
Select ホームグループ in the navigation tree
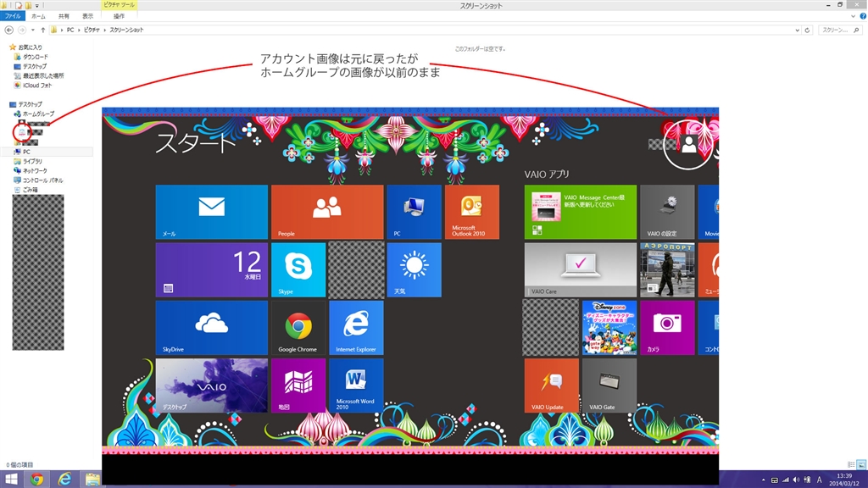click(37, 114)
